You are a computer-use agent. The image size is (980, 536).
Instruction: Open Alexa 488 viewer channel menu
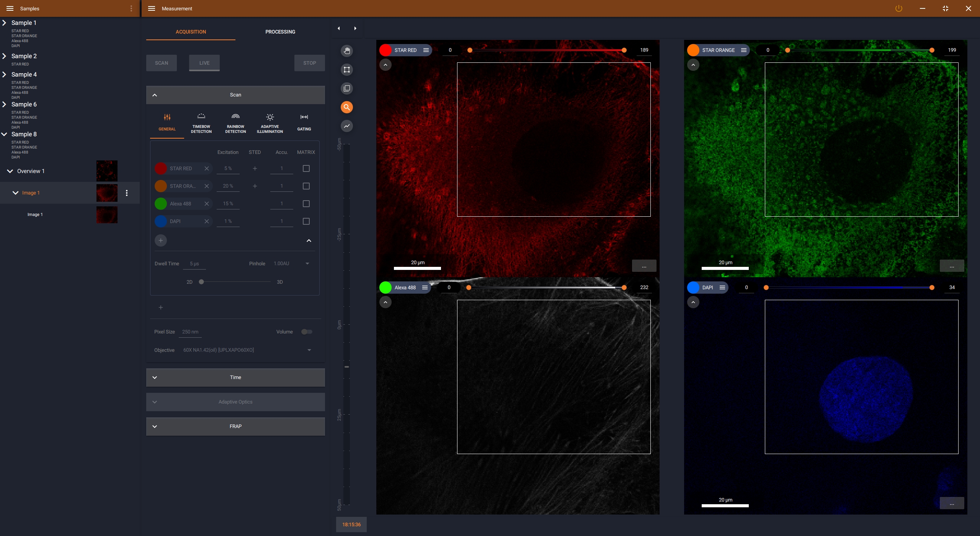(x=425, y=288)
